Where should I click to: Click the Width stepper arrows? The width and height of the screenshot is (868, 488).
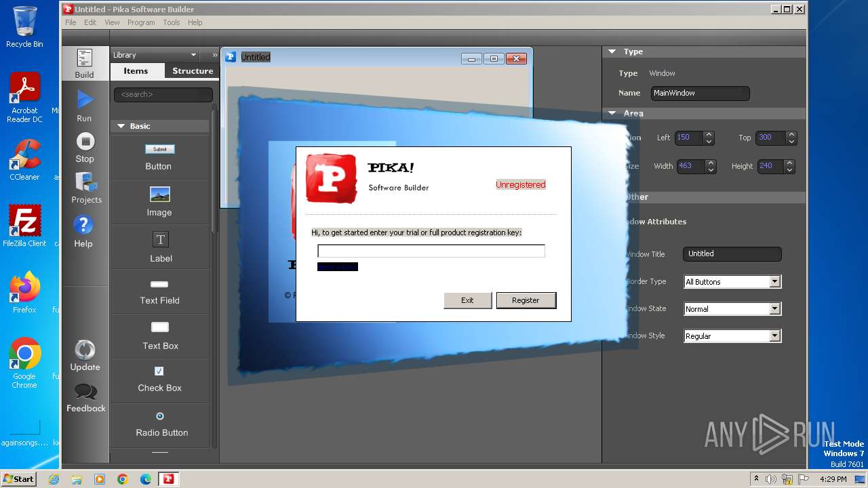[711, 166]
